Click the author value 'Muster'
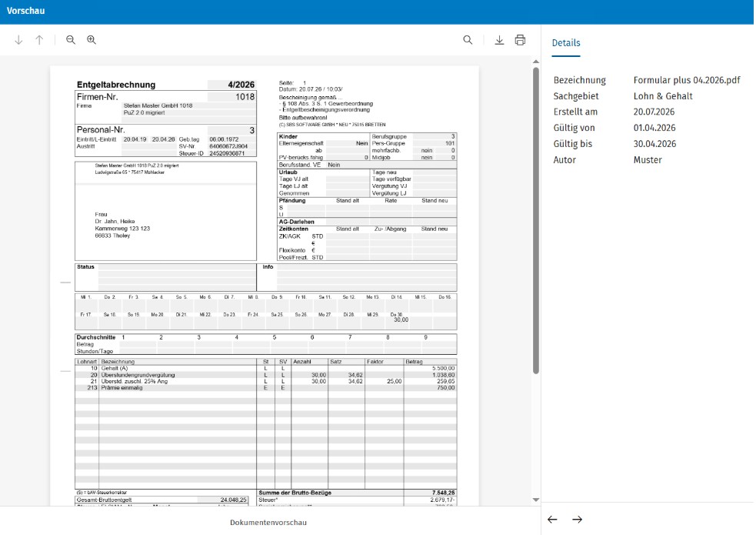The width and height of the screenshot is (756, 535). [648, 159]
